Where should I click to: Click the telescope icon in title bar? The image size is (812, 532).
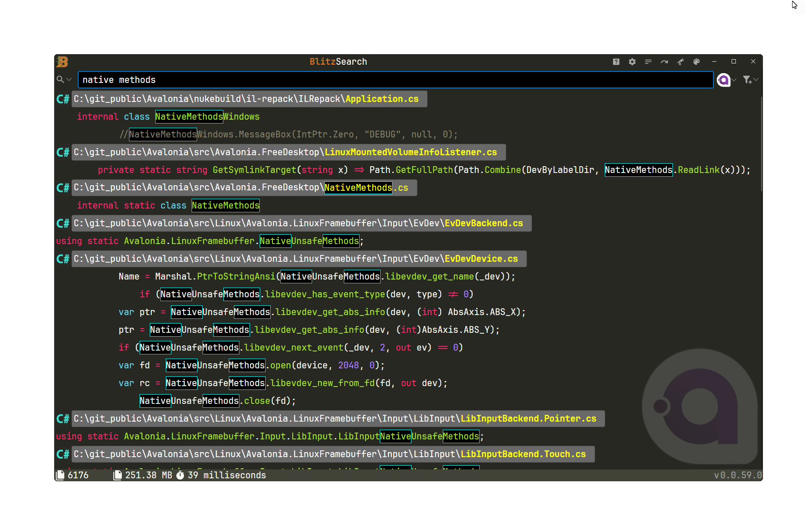[680, 62]
